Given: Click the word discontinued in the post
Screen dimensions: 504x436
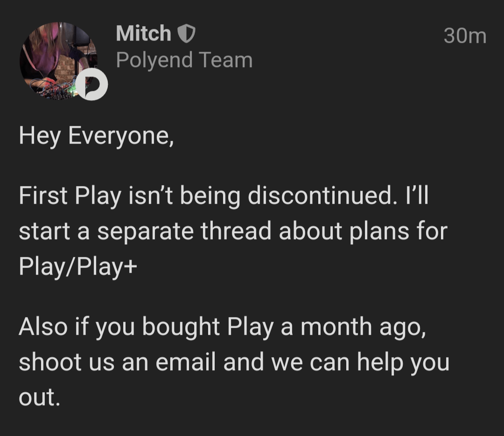Looking at the screenshot, I should [x=321, y=195].
